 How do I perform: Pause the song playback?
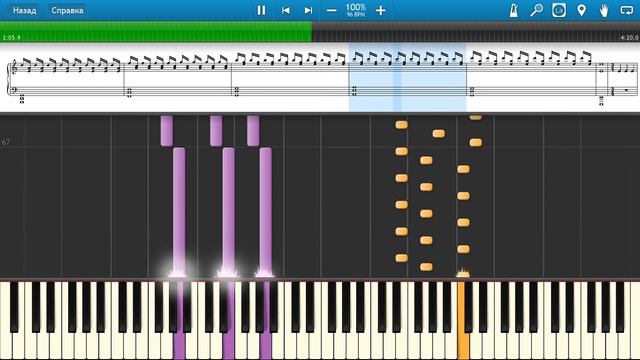pyautogui.click(x=261, y=10)
